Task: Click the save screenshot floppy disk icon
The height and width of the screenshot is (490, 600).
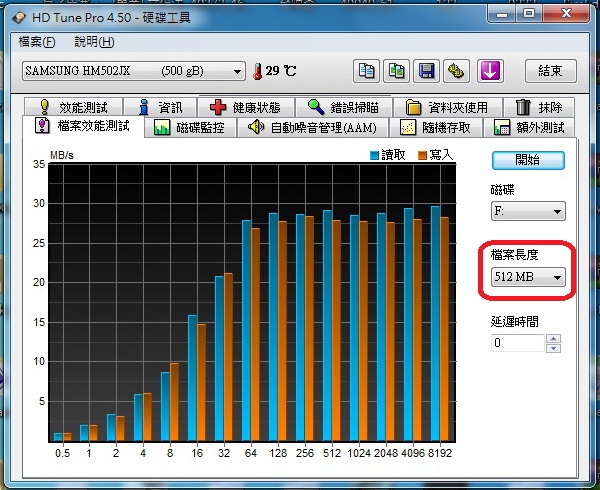Action: (x=426, y=71)
